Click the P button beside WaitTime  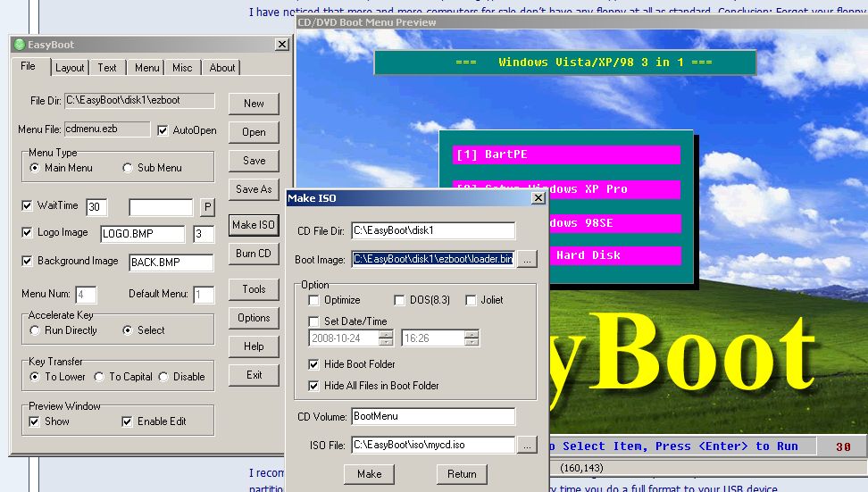(207, 207)
